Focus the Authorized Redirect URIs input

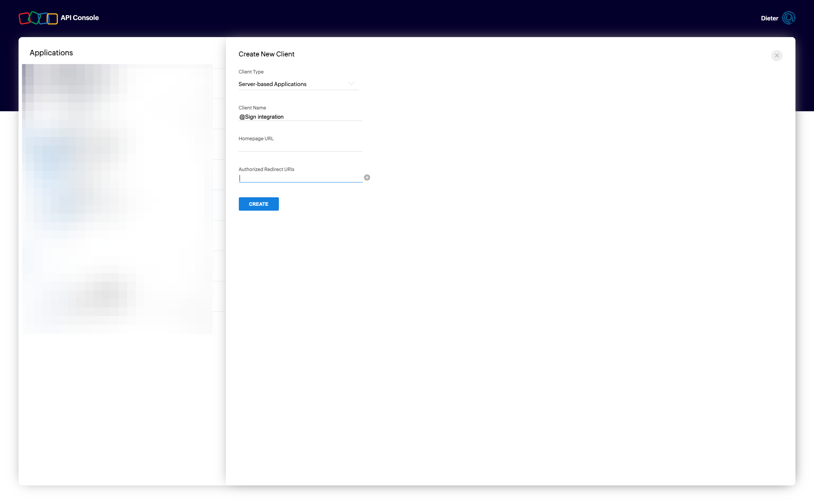pyautogui.click(x=300, y=178)
